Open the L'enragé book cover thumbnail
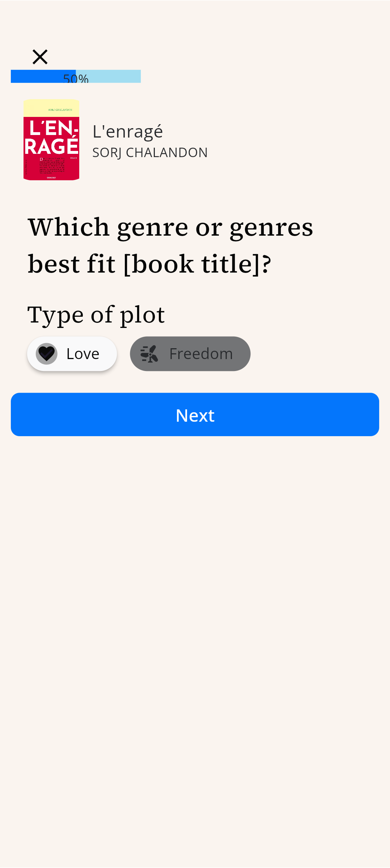 (51, 140)
